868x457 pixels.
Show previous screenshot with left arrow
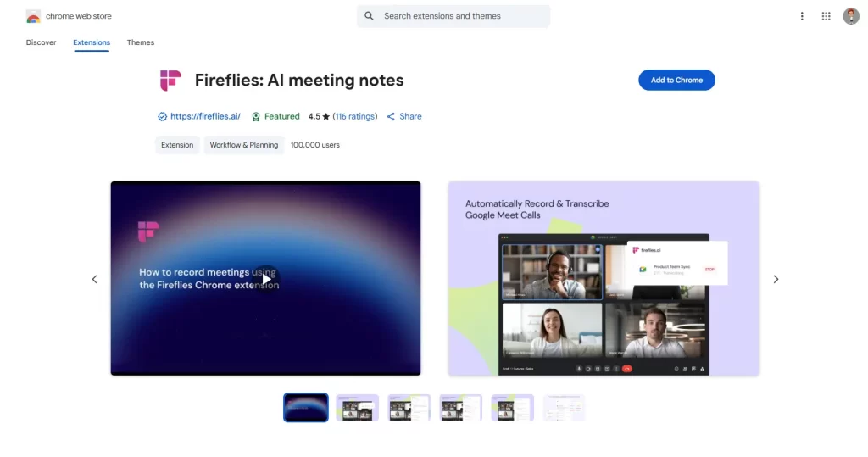[94, 279]
